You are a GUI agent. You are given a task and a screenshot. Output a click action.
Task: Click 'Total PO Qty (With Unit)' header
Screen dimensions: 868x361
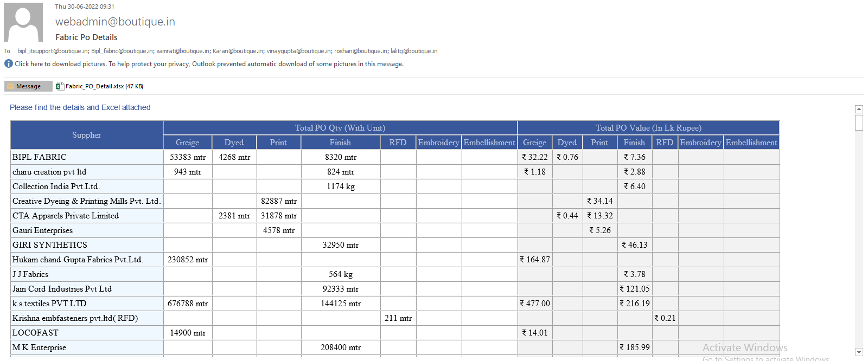pyautogui.click(x=340, y=128)
